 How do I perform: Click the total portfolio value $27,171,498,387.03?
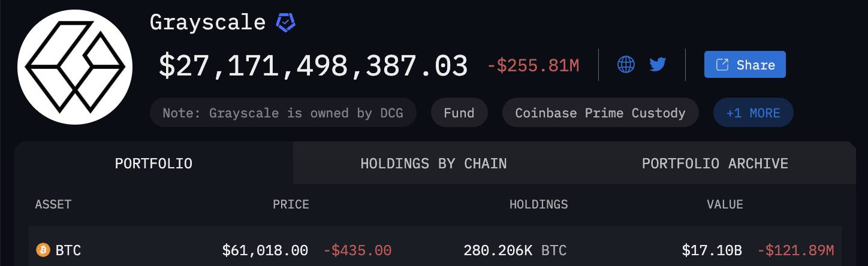pyautogui.click(x=313, y=65)
